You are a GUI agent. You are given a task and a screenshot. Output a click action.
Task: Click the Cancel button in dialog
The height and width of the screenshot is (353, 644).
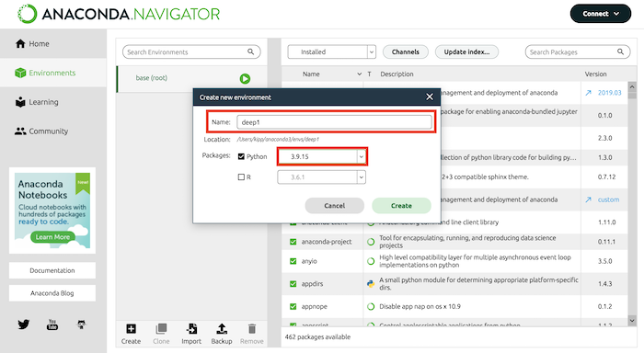pyautogui.click(x=334, y=206)
